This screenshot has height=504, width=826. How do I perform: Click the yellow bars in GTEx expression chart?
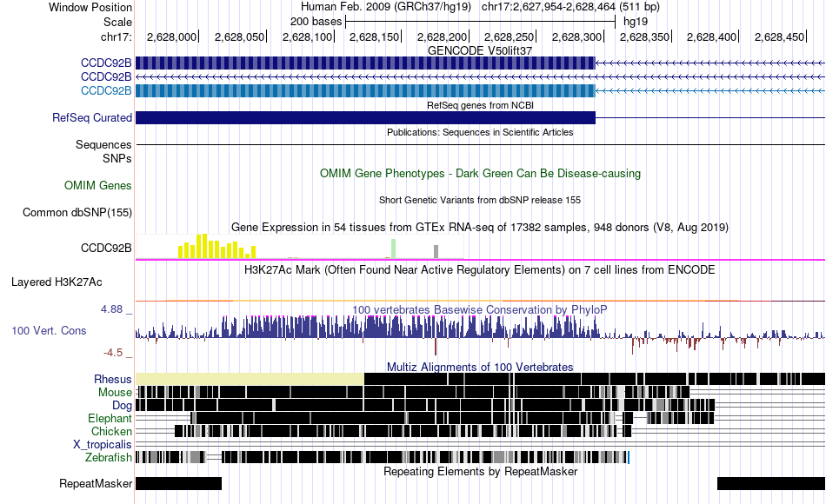216,247
